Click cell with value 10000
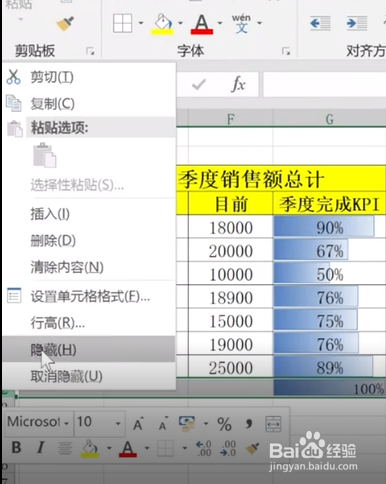 point(230,274)
